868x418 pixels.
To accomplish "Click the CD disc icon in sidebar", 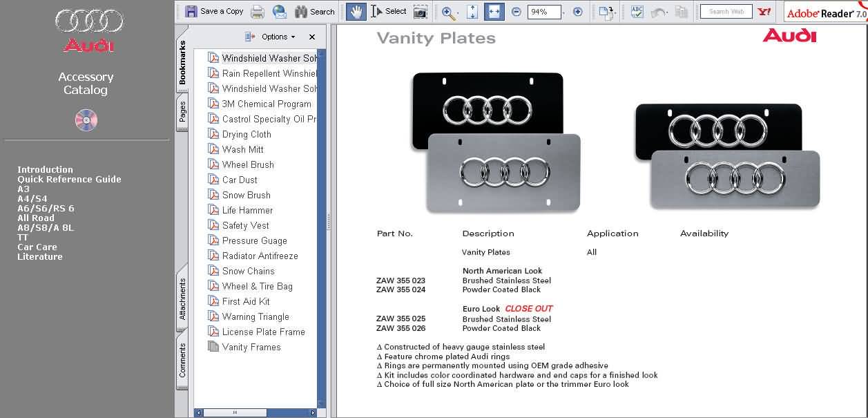I will [86, 120].
